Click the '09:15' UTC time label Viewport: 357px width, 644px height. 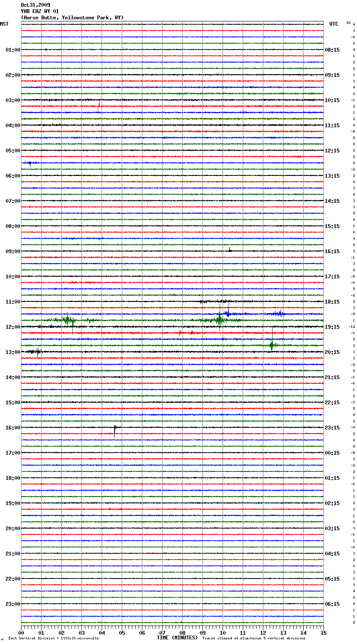(332, 75)
